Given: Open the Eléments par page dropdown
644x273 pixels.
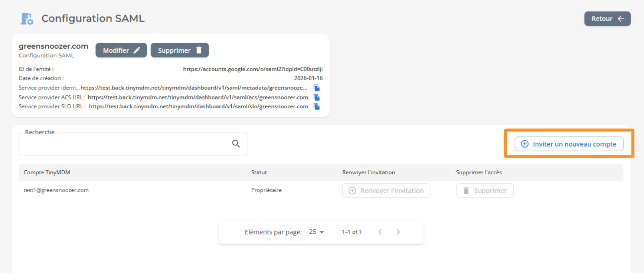Looking at the screenshot, I should 316,232.
